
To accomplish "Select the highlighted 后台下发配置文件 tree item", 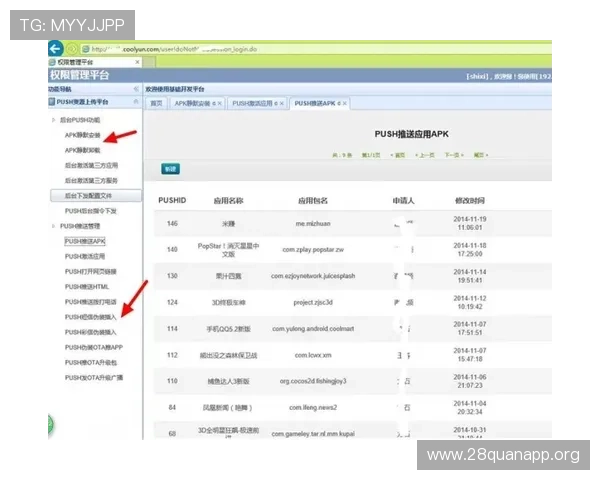I will coord(96,196).
